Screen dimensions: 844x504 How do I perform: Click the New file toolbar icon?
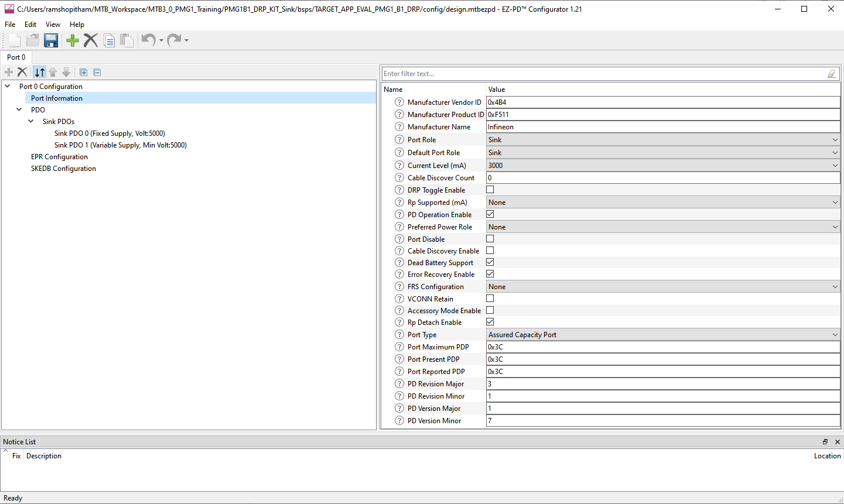[15, 40]
